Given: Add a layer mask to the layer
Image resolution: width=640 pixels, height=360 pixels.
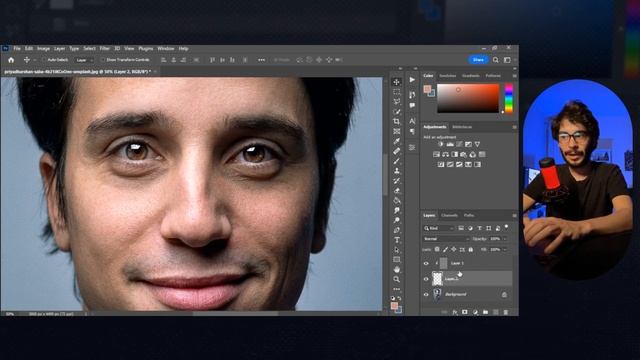Looking at the screenshot, I should [465, 312].
